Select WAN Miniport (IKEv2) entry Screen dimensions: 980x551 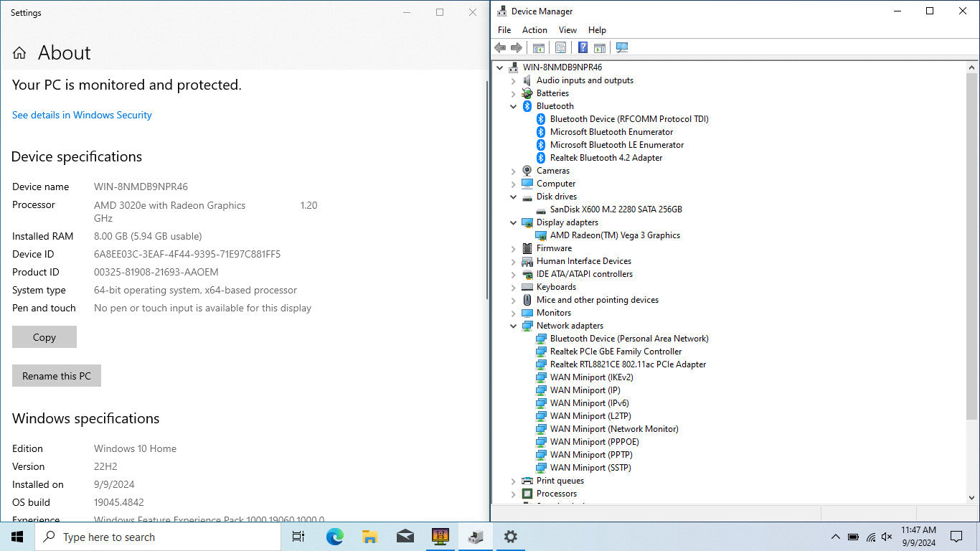(x=591, y=377)
